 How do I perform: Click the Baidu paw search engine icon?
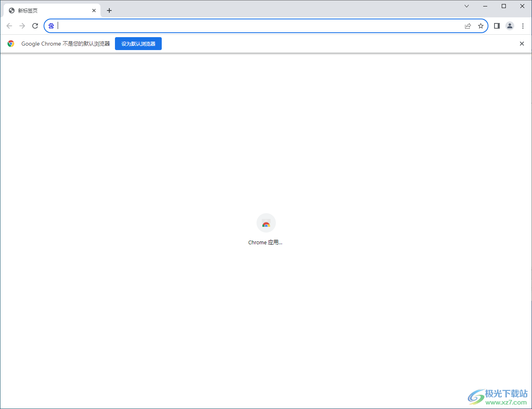tap(51, 26)
